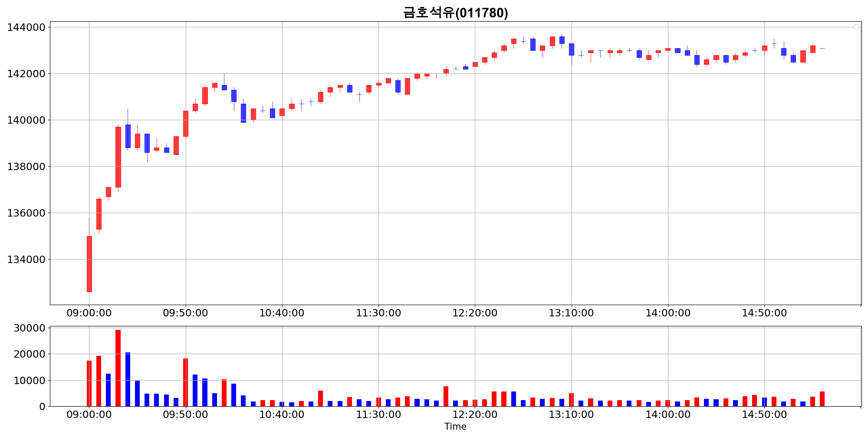Select the tallest red volume bar
The image size is (868, 434).
118,368
